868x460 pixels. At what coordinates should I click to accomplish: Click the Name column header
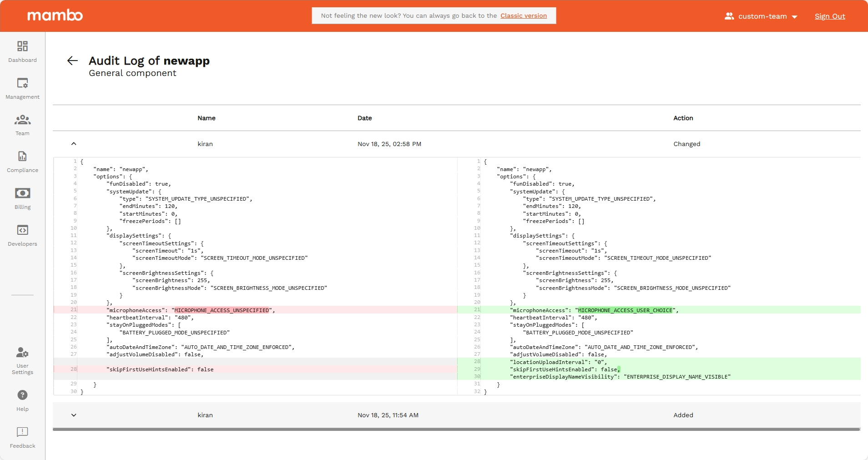[x=206, y=118]
